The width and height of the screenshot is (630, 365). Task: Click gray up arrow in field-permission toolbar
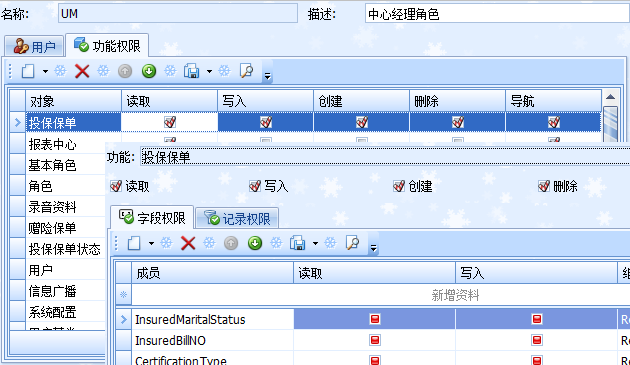(x=231, y=243)
